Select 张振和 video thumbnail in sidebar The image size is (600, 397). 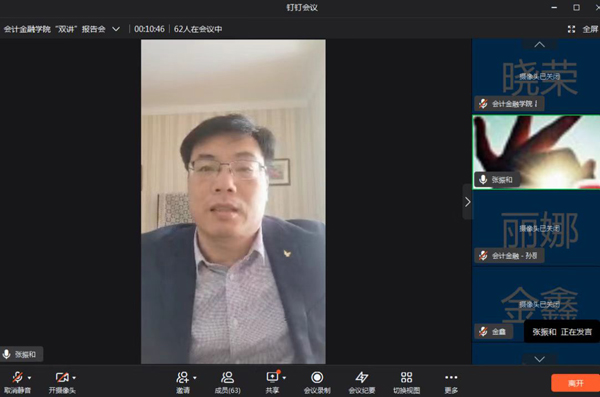536,152
